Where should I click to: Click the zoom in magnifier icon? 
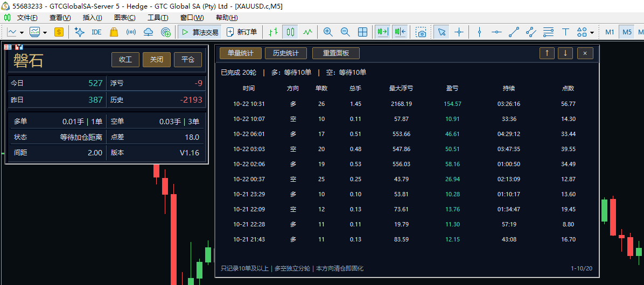(328, 32)
